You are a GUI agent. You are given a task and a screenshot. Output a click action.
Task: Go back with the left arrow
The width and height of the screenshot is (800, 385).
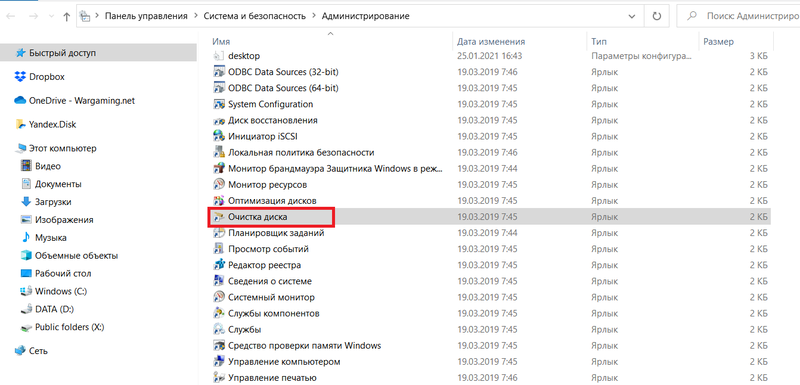(11, 16)
